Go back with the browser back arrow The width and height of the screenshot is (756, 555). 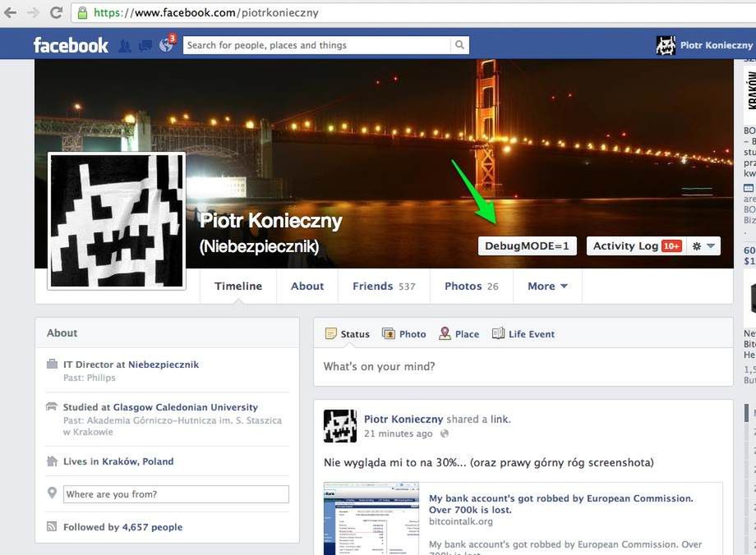click(x=10, y=12)
